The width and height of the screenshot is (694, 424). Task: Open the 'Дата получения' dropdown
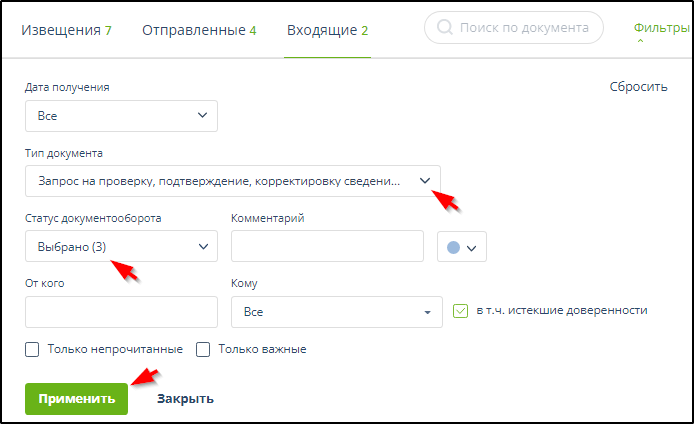pyautogui.click(x=120, y=116)
